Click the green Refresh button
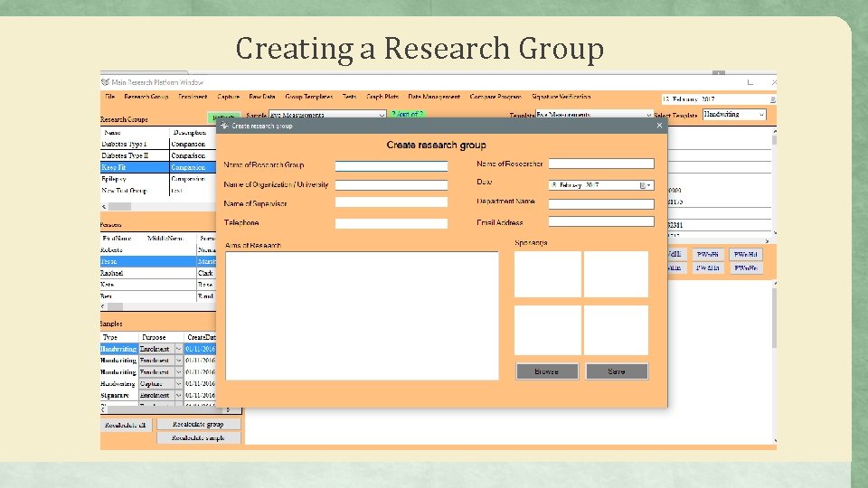 click(x=223, y=117)
